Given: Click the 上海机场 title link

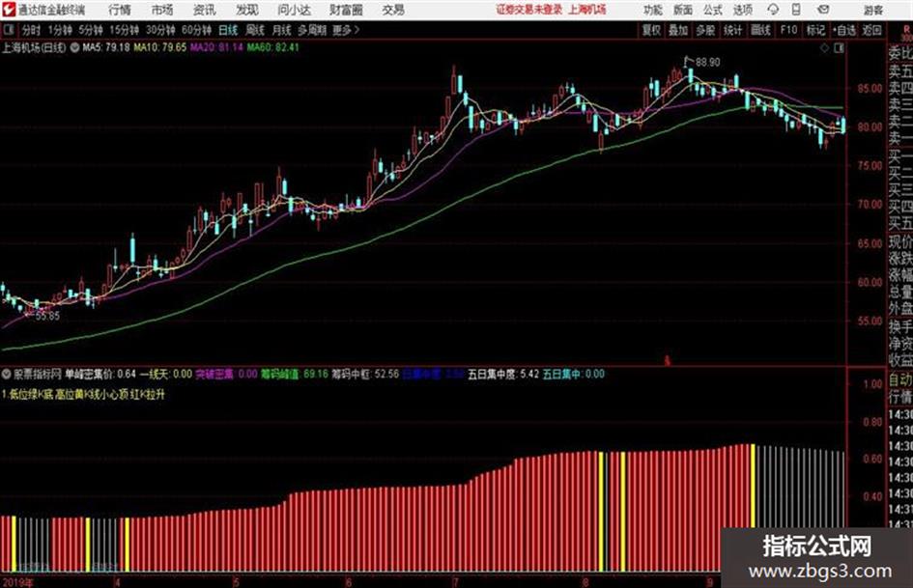Looking at the screenshot, I should (587, 10).
